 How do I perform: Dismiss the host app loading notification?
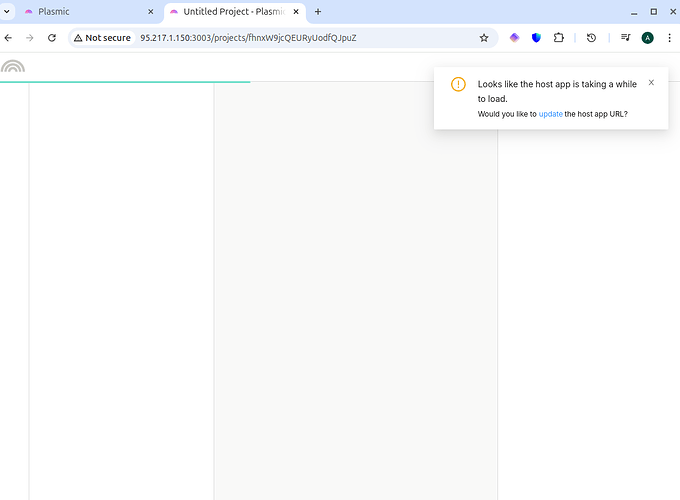pos(651,83)
